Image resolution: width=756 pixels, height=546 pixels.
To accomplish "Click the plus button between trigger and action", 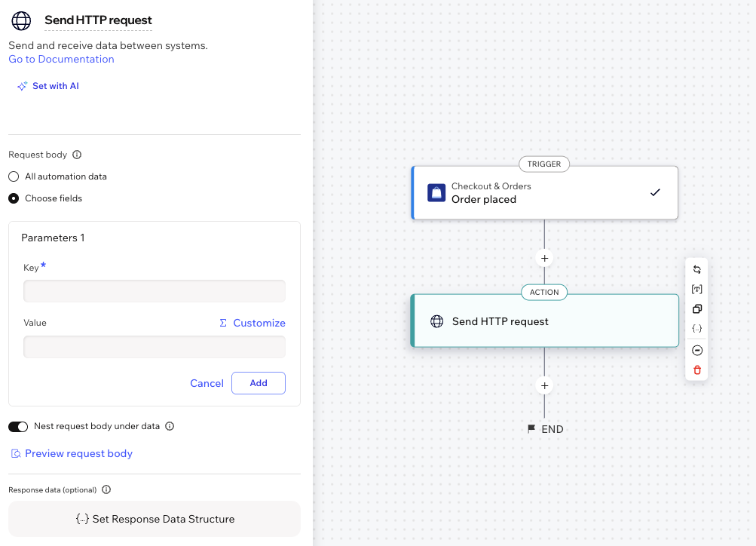I will [544, 258].
